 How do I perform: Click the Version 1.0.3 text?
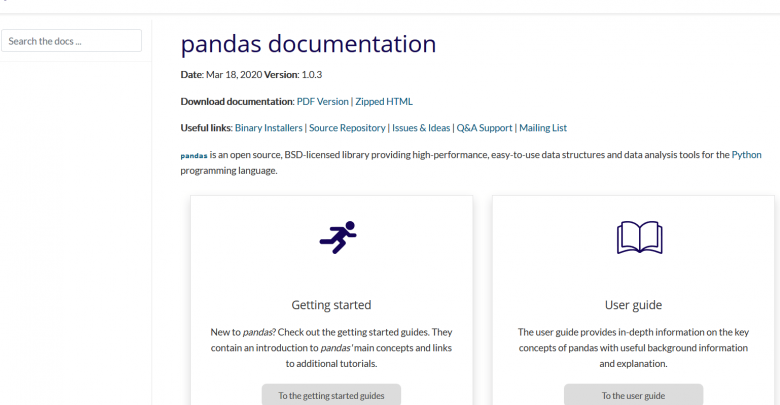pos(293,75)
